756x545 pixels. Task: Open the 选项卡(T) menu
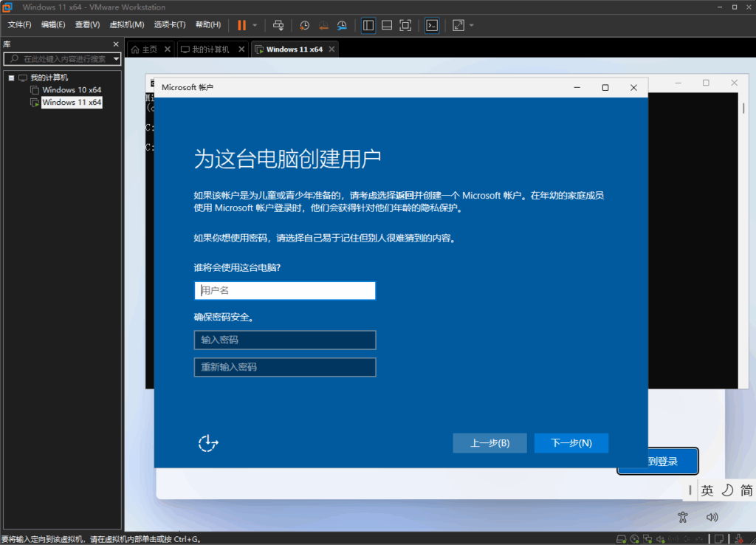[x=170, y=24]
